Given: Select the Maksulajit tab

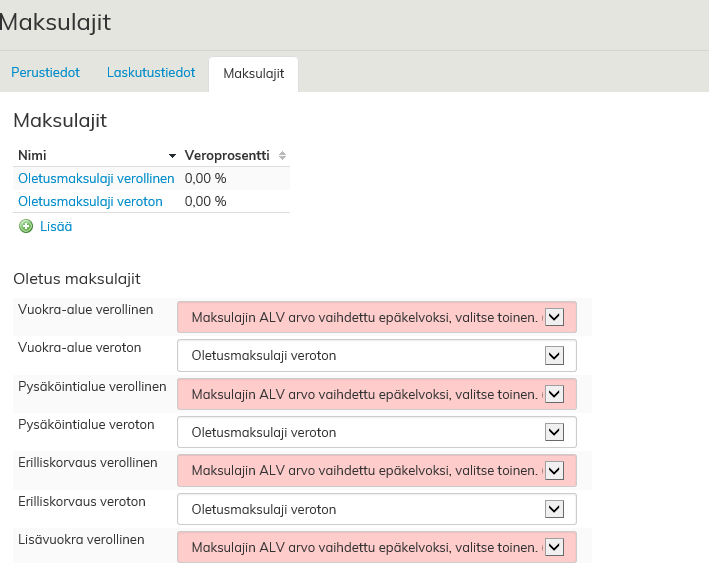Looking at the screenshot, I should 253,74.
